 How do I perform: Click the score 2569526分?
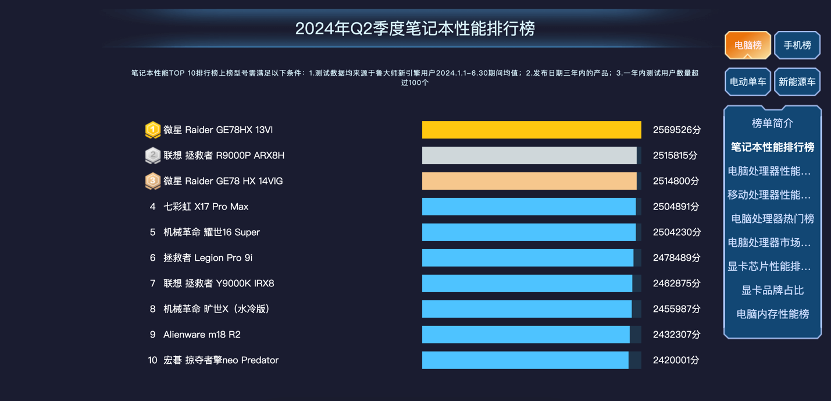[677, 130]
